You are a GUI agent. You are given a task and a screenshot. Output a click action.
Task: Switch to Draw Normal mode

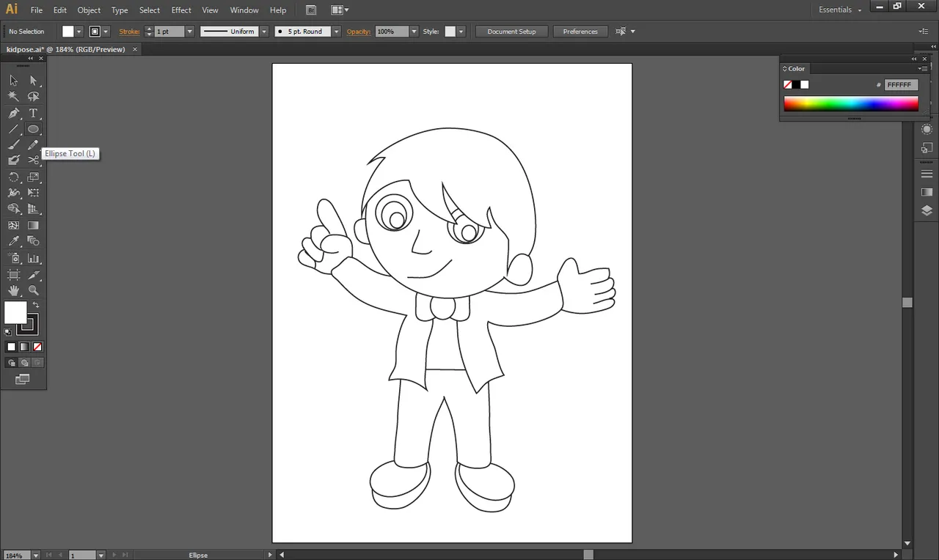coord(11,363)
